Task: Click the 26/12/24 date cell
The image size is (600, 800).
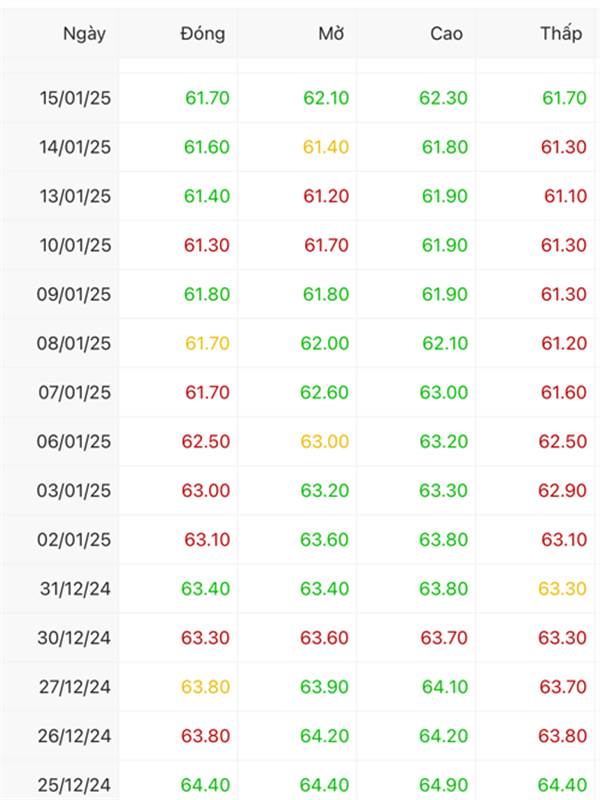Action: click(x=75, y=735)
